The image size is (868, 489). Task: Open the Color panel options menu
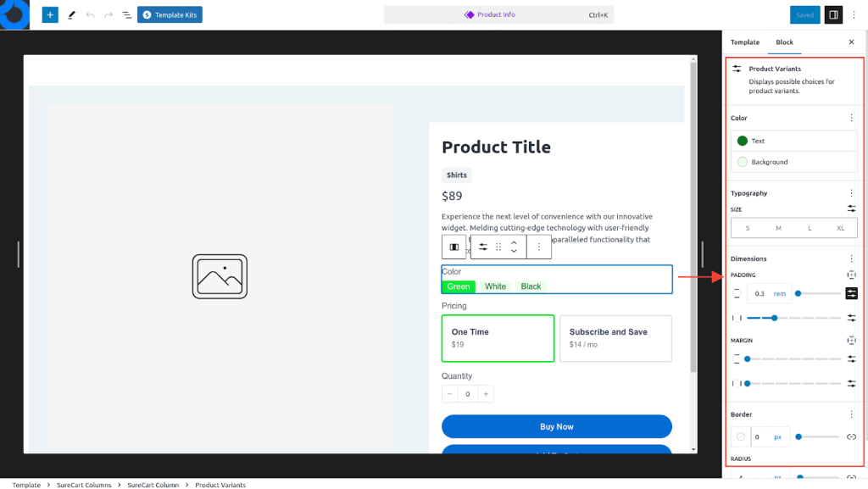click(851, 118)
